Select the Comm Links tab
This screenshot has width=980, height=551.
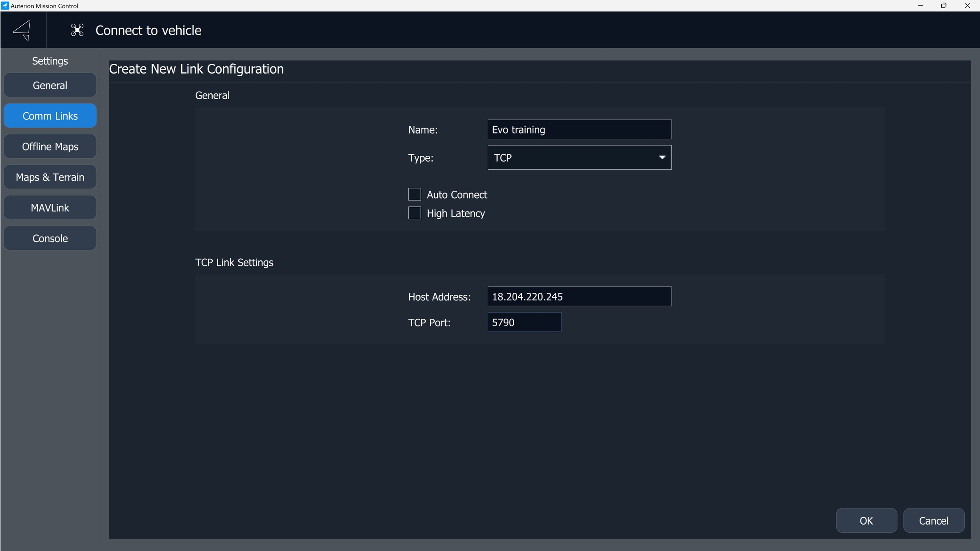pyautogui.click(x=50, y=116)
